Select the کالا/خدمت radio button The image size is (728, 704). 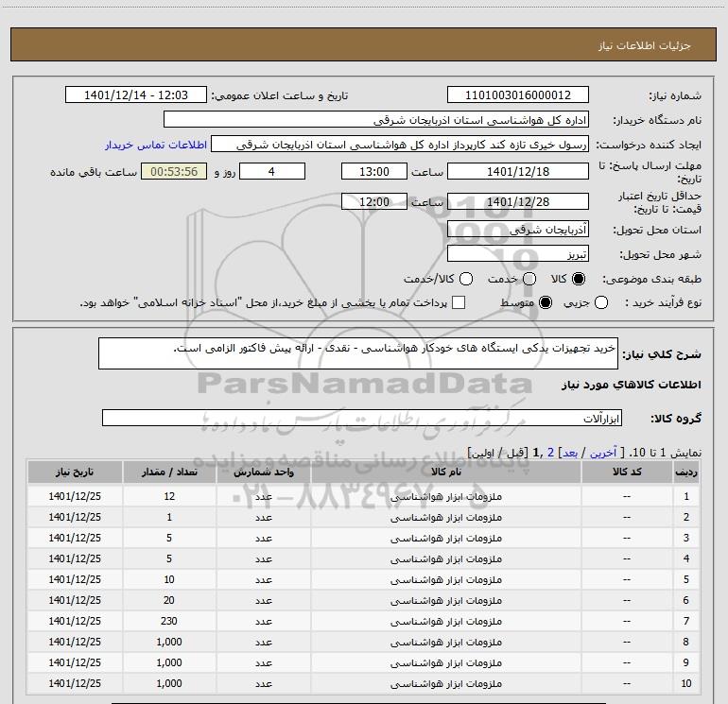tap(466, 279)
